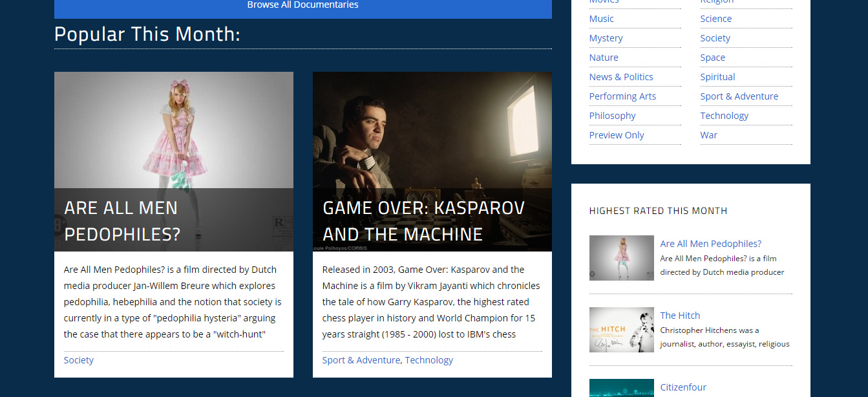Click the description starting 'Are All Men Pedophiles? is a film directed by Dutch' on the large card
Viewport: 868px width, 397px height.
coord(173,302)
